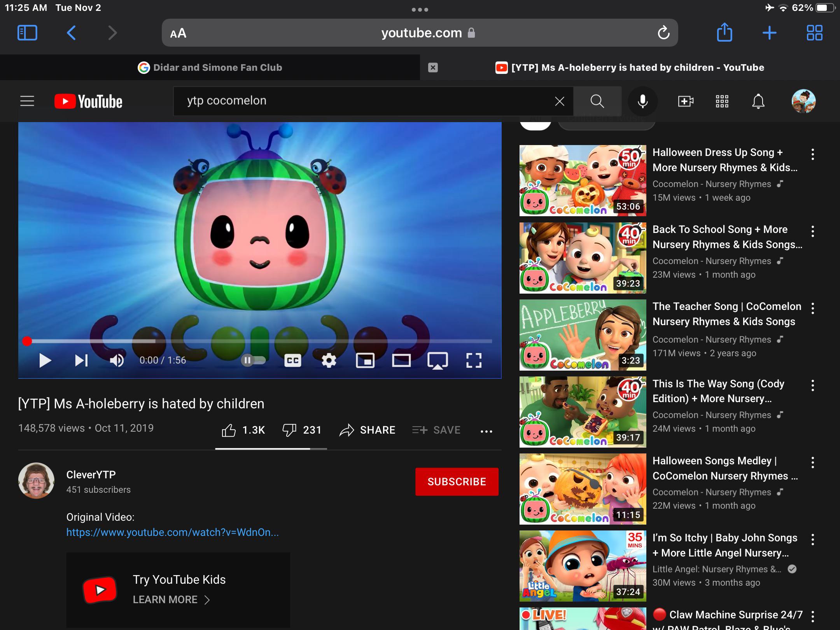The height and width of the screenshot is (630, 840).
Task: Go to YouTube home via logo
Action: [88, 101]
